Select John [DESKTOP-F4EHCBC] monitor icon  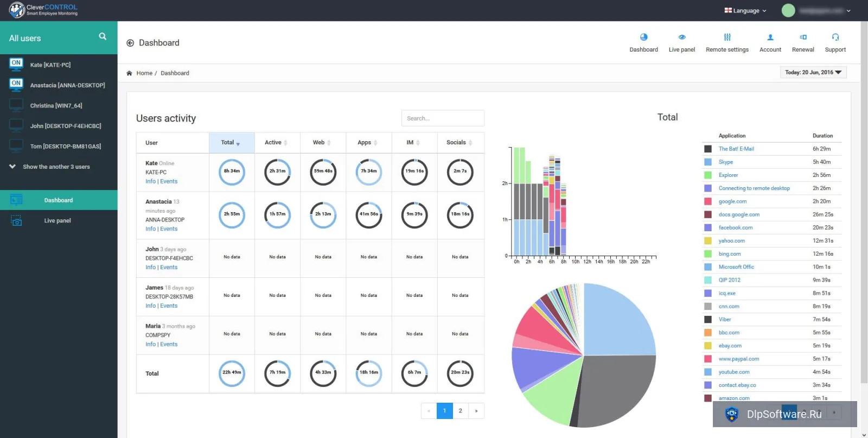click(x=16, y=125)
